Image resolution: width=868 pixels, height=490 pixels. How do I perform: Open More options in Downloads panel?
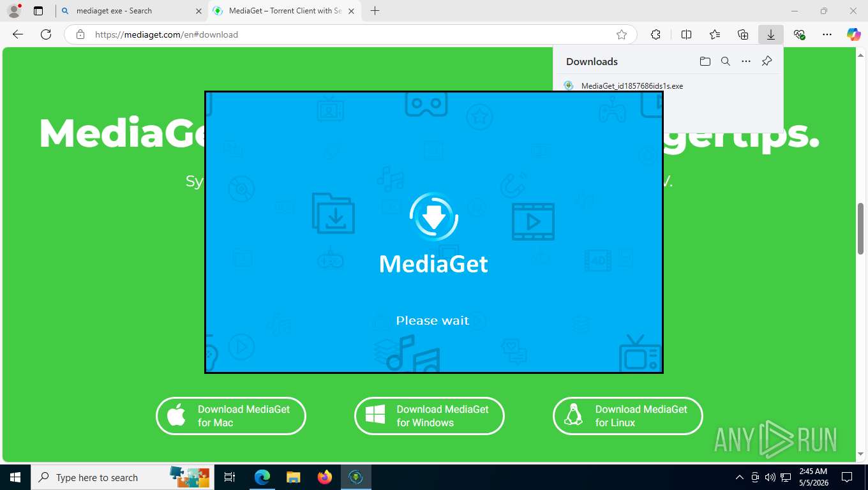746,61
